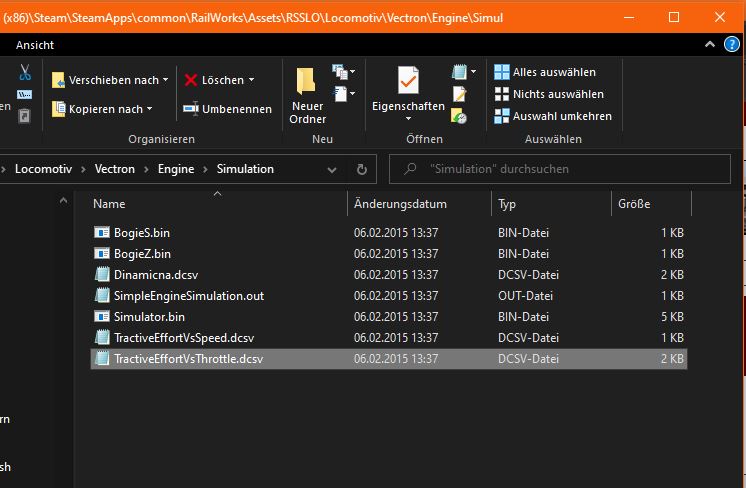Expand the Eigenschaften dropdown arrow
Viewport: 746px width, 488px height.
click(x=408, y=118)
